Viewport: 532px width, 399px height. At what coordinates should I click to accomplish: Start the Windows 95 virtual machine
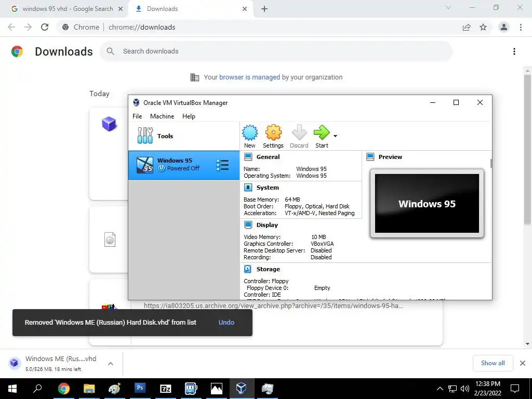pyautogui.click(x=322, y=136)
